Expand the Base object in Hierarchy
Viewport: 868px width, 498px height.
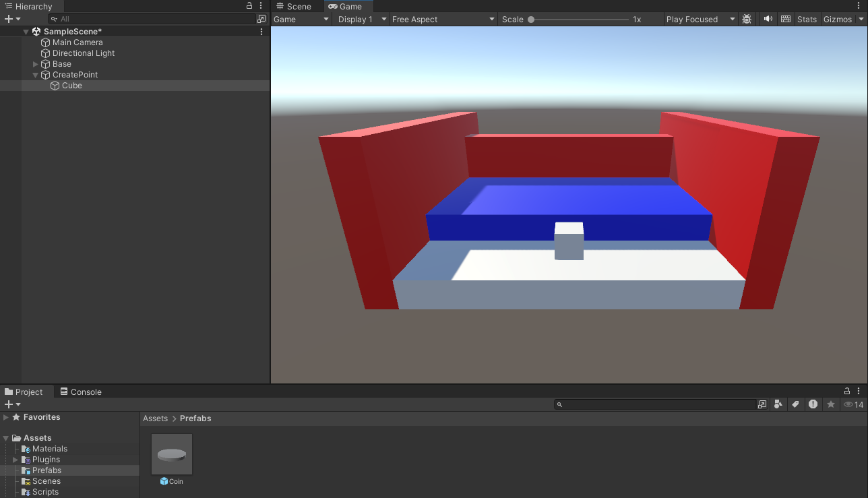[36, 64]
